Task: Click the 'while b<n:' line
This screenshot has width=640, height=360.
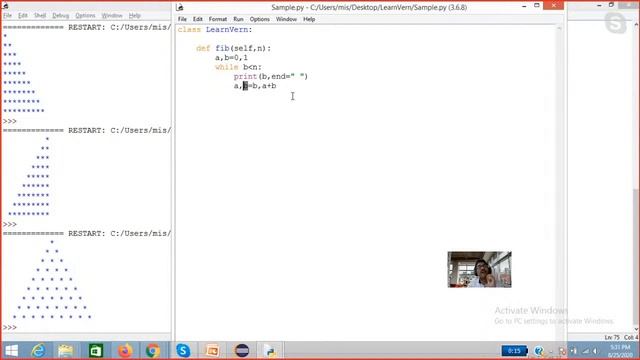Action: click(238, 67)
